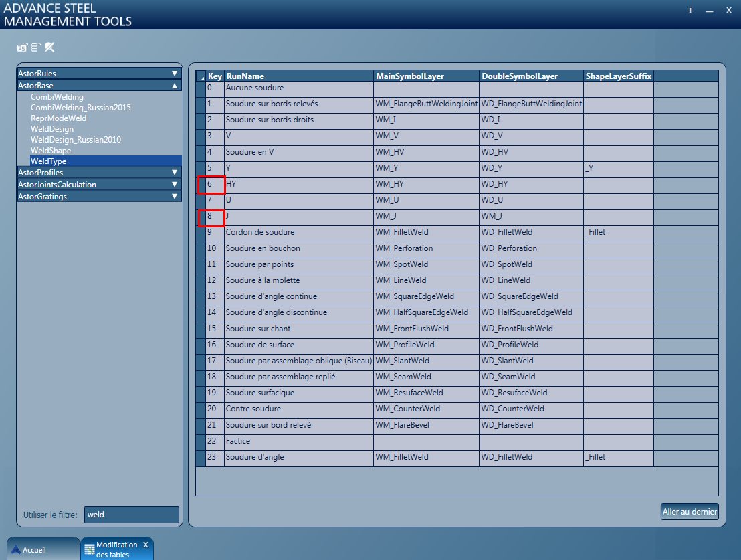Select the highlighted WeldType table
Viewport: 741px width, 560px height.
[x=106, y=161]
